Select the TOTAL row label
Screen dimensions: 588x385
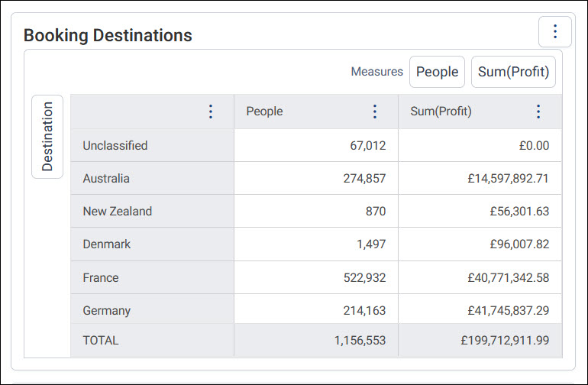pos(101,341)
